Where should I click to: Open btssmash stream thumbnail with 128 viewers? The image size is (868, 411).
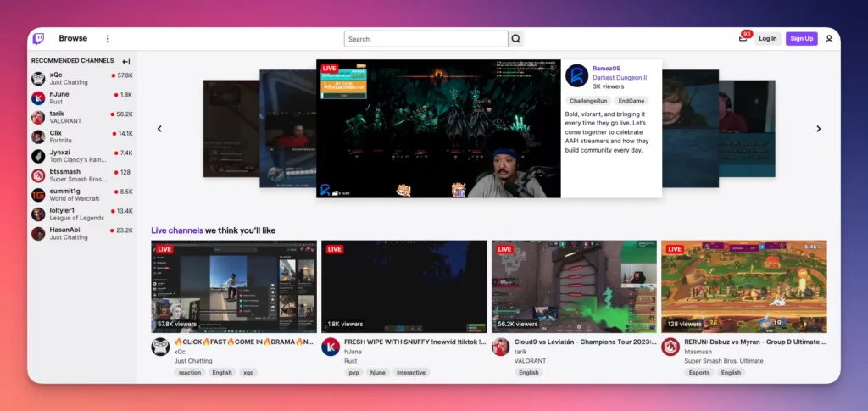[x=744, y=286]
